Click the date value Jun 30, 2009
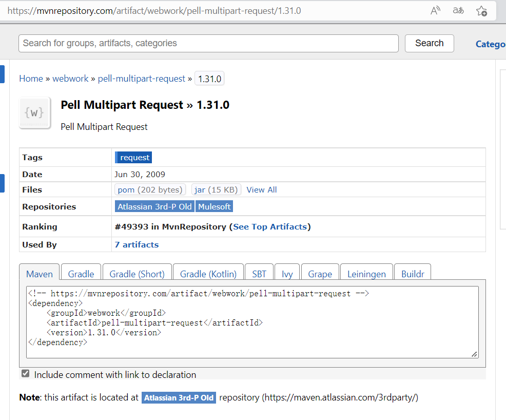506x420 pixels. click(x=140, y=175)
